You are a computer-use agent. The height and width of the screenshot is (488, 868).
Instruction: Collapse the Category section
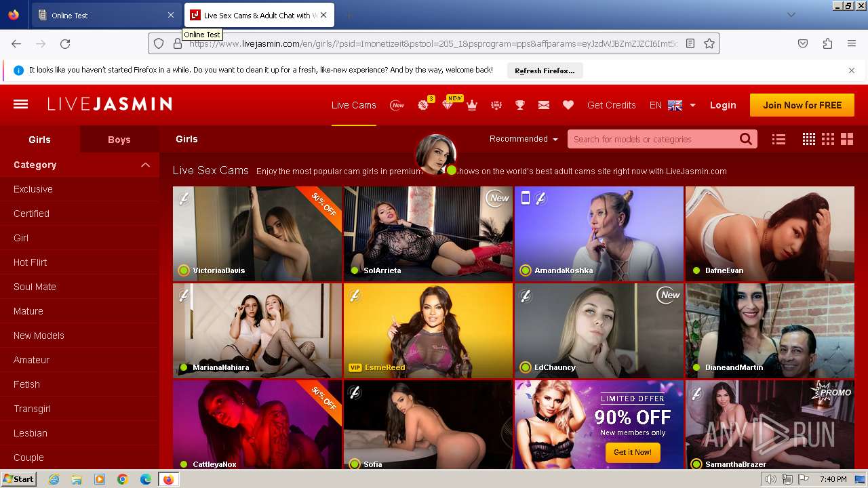pyautogui.click(x=145, y=165)
